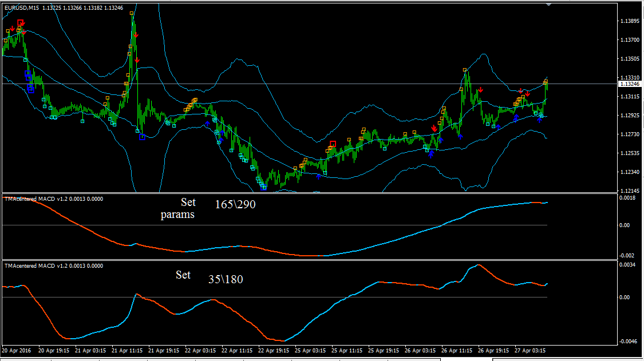
Task: Click the '26 Apr 19:15' time label
Action: click(x=493, y=351)
